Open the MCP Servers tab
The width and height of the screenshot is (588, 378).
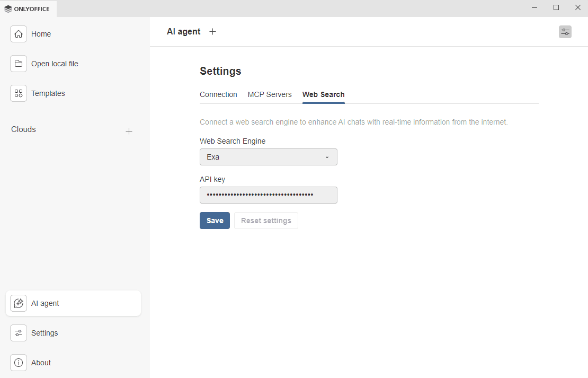270,94
